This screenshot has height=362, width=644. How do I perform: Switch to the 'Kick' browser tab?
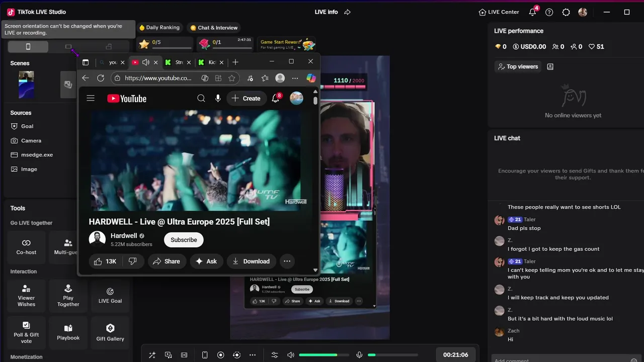(211, 62)
